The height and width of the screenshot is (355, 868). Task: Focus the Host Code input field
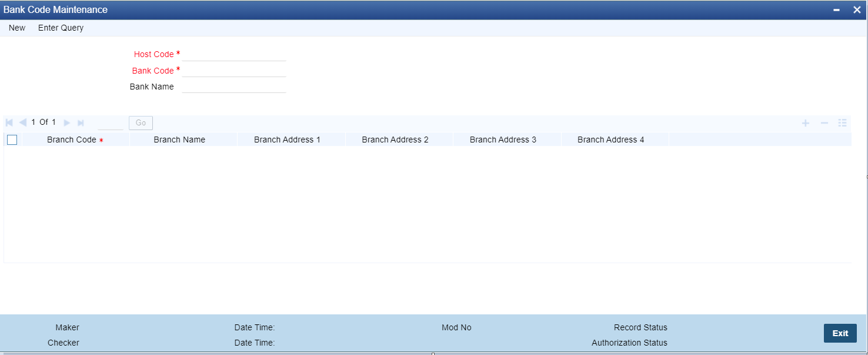(x=234, y=54)
